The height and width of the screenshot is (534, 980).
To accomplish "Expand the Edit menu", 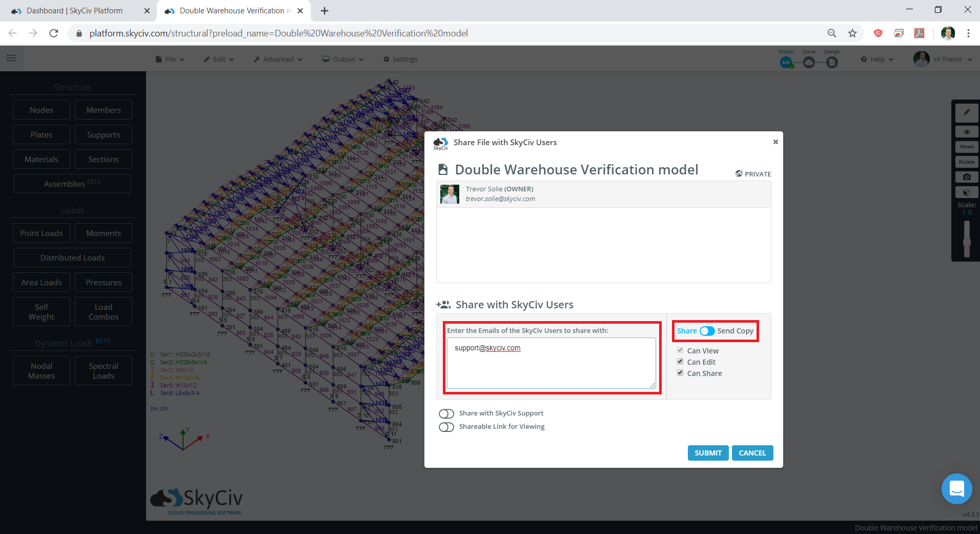I will tap(219, 59).
